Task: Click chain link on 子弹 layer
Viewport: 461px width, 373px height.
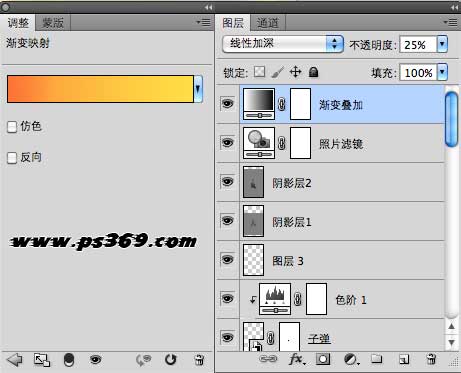Action: 271,338
